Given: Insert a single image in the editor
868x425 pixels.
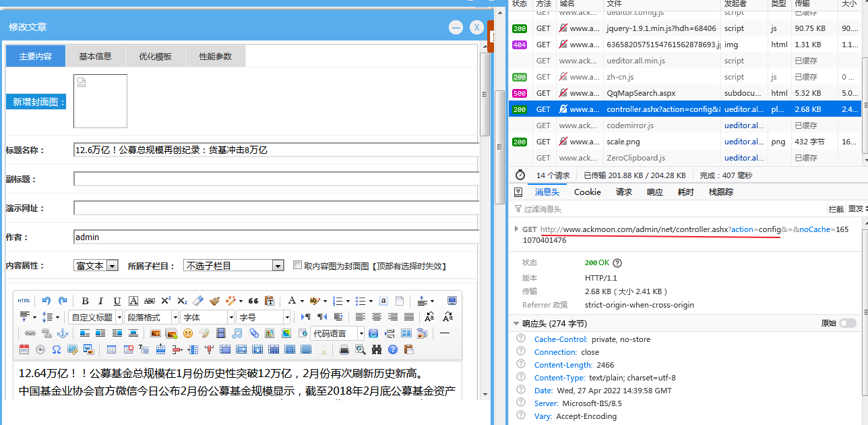Looking at the screenshot, I should [x=156, y=333].
